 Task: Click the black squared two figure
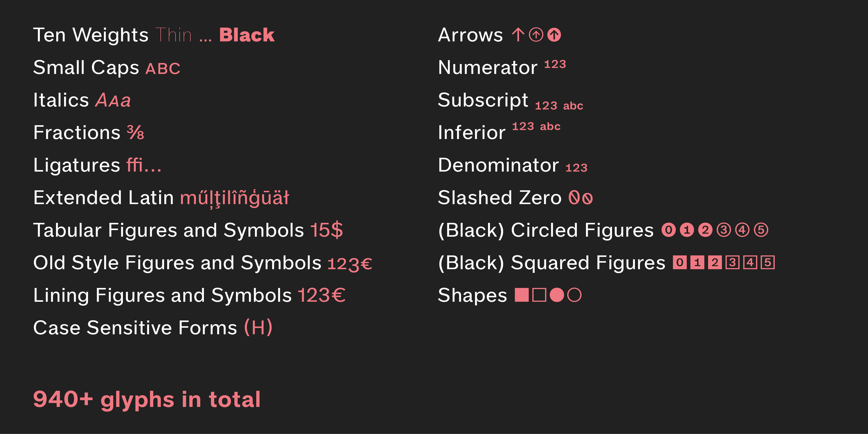click(715, 262)
